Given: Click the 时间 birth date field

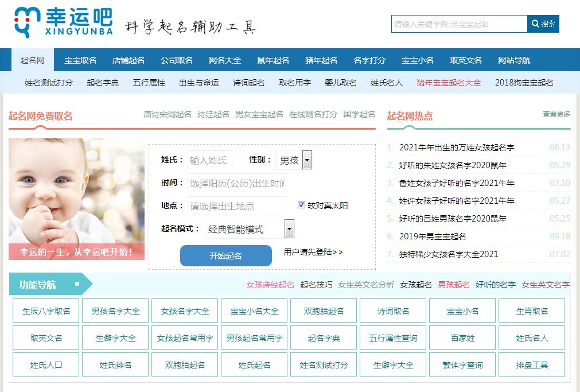Looking at the screenshot, I should click(236, 183).
